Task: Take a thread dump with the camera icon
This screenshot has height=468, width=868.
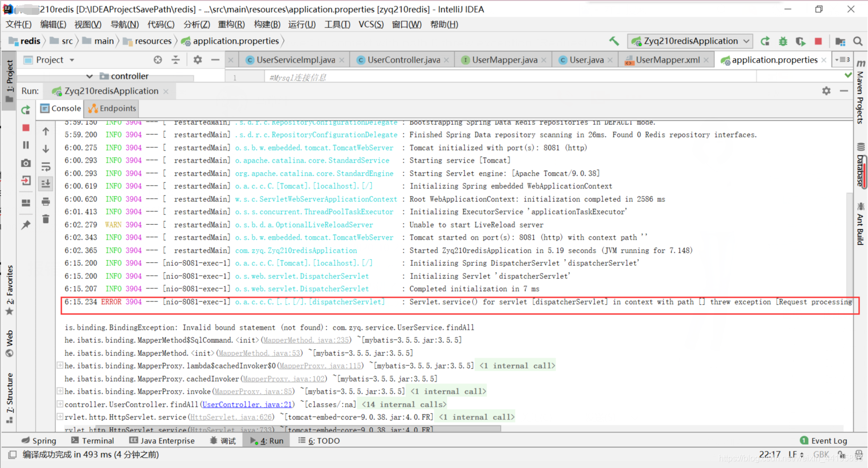Action: [x=25, y=163]
